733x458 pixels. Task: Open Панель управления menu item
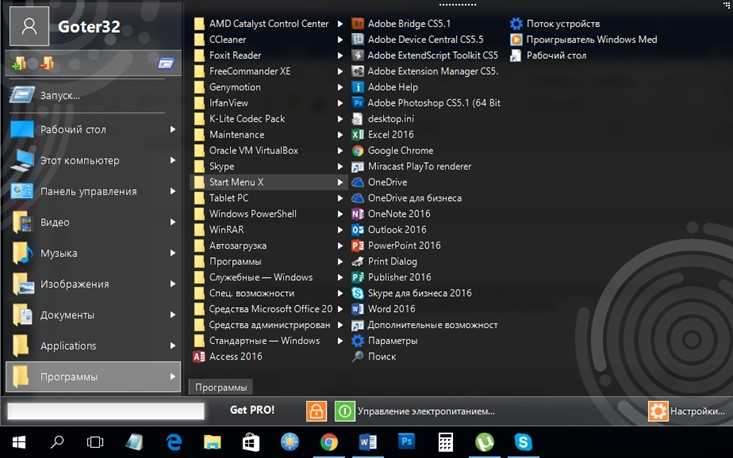pos(93,191)
